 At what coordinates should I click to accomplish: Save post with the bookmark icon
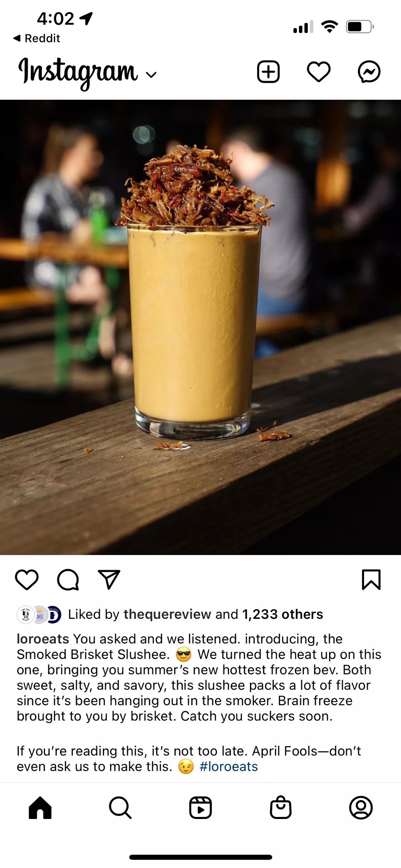tap(371, 579)
